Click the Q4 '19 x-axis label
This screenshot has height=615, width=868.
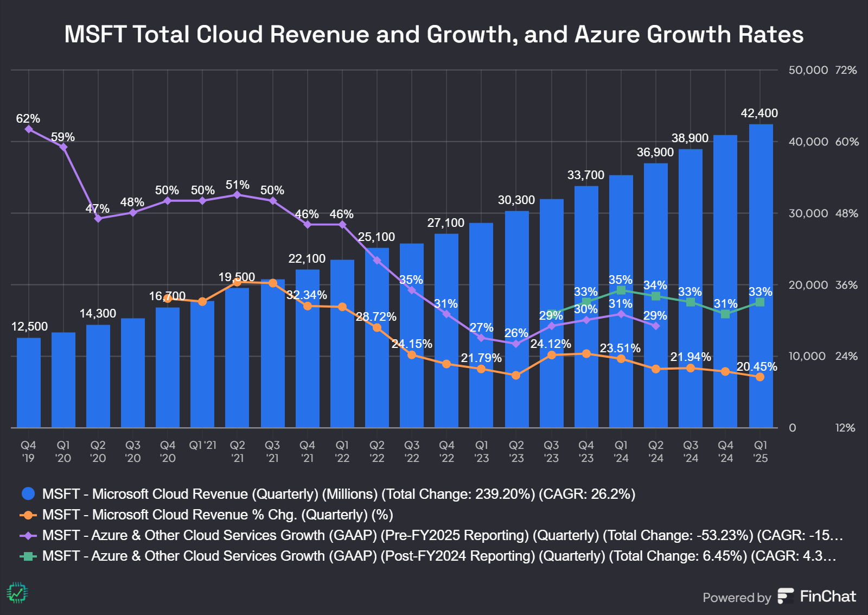click(28, 452)
